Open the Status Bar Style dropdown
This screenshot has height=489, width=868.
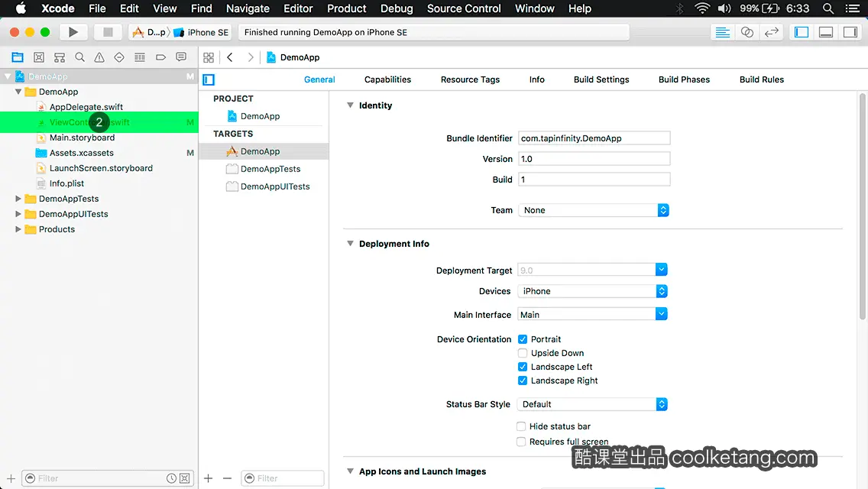point(592,404)
